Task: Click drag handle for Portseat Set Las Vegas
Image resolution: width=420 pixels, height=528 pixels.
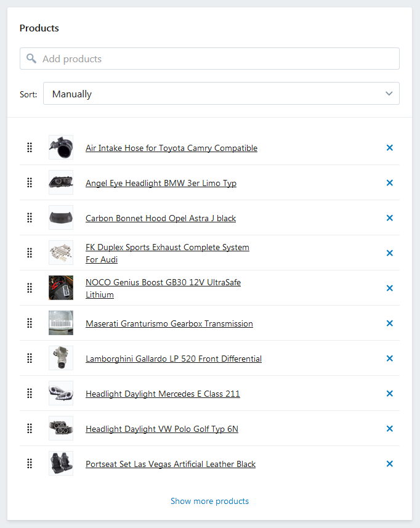Action: click(x=30, y=464)
